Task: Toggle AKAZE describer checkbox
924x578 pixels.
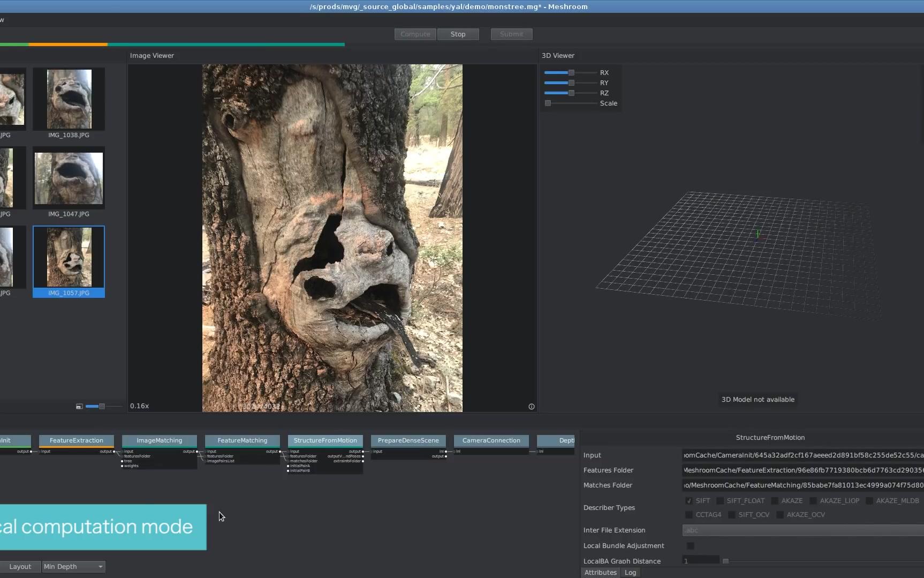Action: (775, 501)
